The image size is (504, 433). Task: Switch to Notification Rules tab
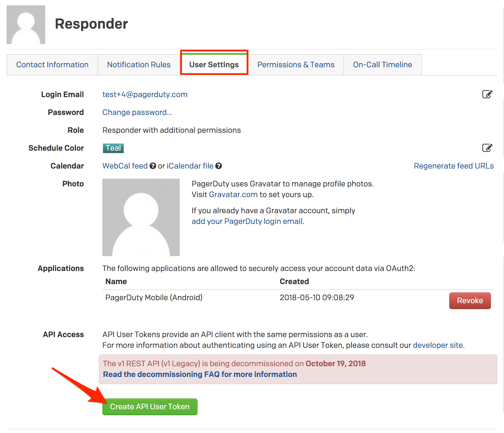(139, 65)
